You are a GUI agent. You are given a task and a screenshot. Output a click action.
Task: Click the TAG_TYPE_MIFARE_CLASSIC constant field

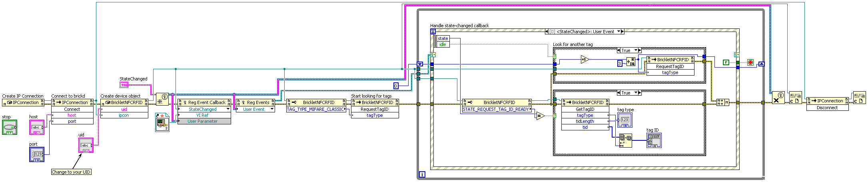316,109
